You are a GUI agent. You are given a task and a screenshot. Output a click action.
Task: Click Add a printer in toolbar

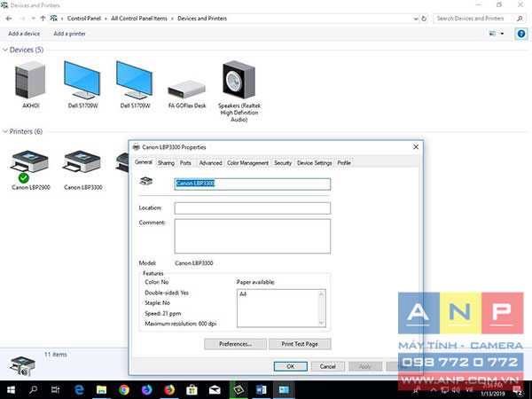pyautogui.click(x=69, y=34)
